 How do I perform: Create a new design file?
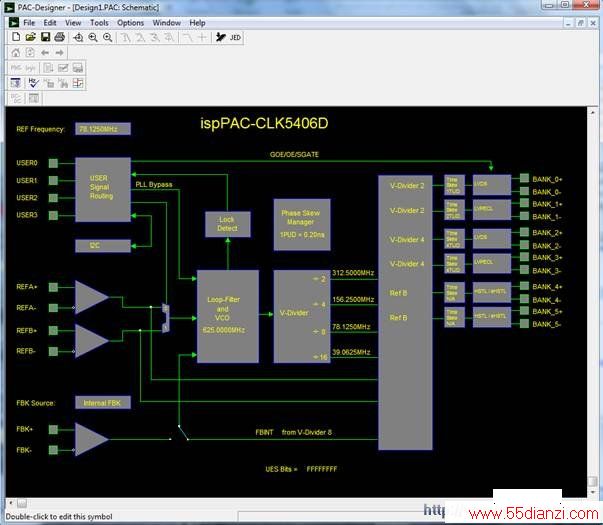(16, 37)
